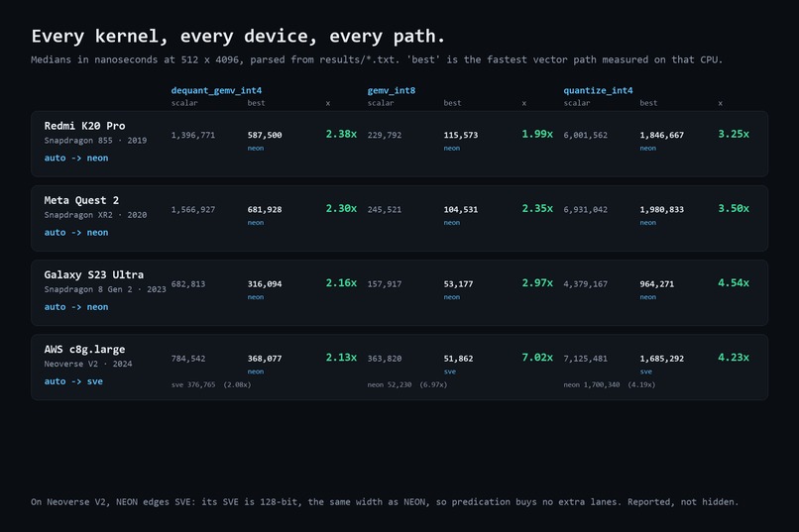The width and height of the screenshot is (799, 532).
Task: Click the 363,820 scalar value
Action: [385, 359]
